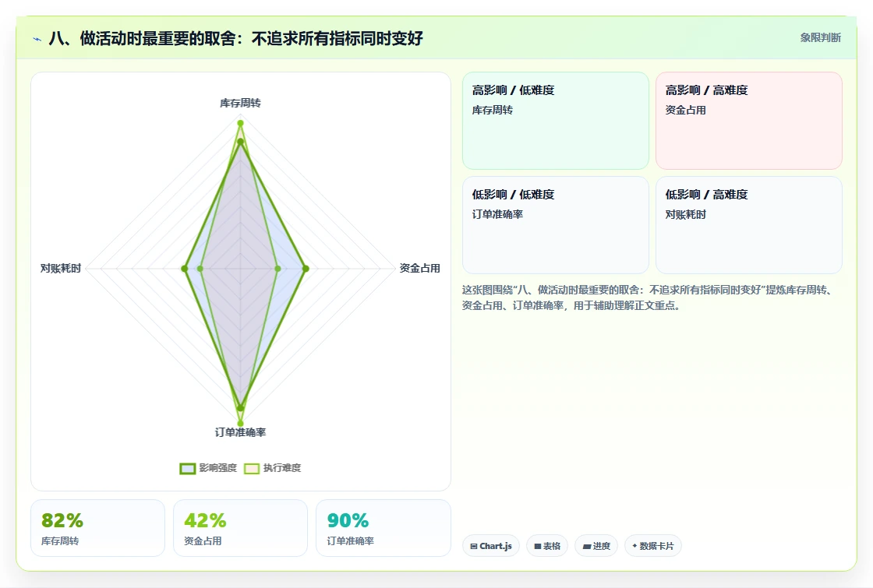Select the light green 执行难度 point nearest the 订单准确率 label
The width and height of the screenshot is (873, 588).
coord(241,424)
